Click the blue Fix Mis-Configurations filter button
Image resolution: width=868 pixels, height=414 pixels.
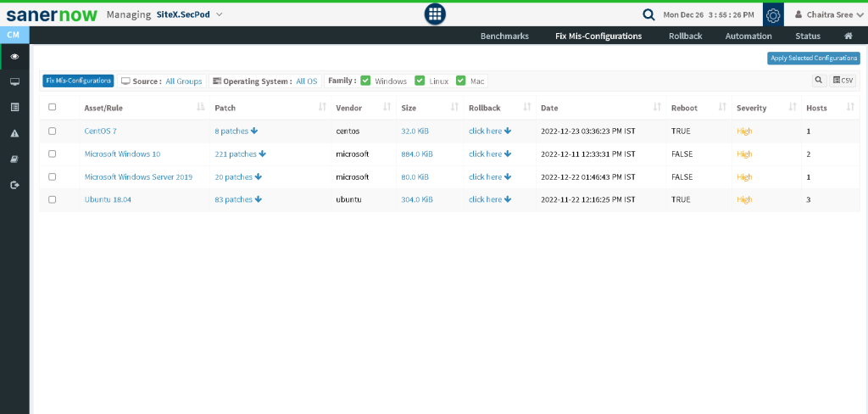pyautogui.click(x=78, y=81)
